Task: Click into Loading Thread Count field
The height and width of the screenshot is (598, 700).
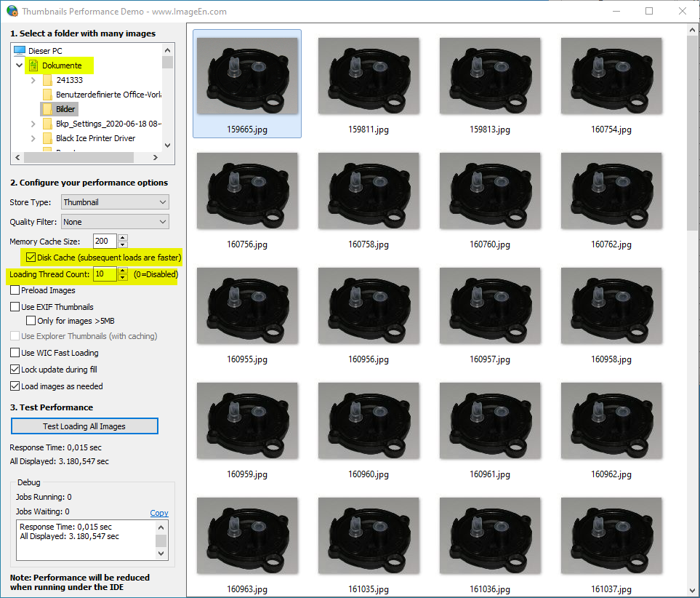Action: pos(105,274)
